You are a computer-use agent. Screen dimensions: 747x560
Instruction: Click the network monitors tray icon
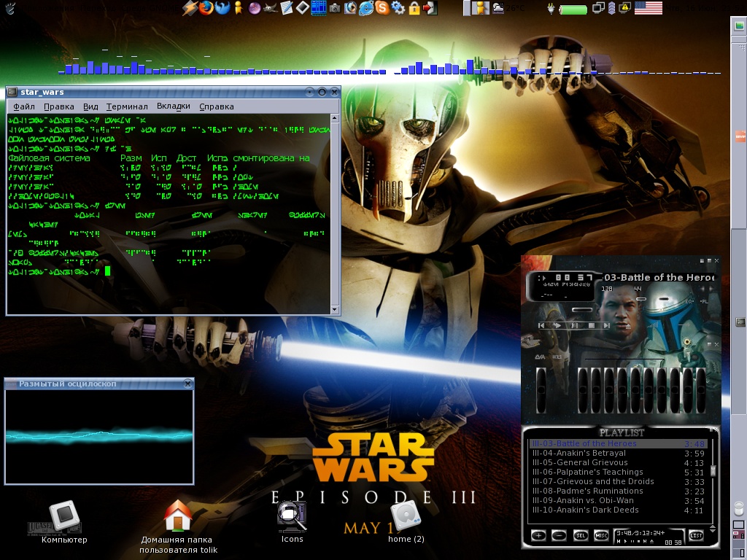598,8
